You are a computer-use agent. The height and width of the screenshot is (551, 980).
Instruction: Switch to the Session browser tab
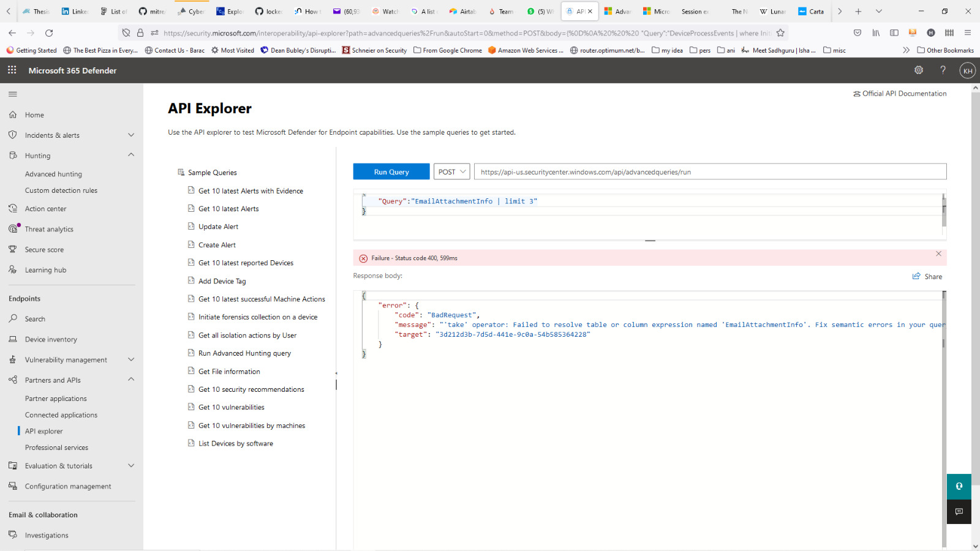point(695,12)
